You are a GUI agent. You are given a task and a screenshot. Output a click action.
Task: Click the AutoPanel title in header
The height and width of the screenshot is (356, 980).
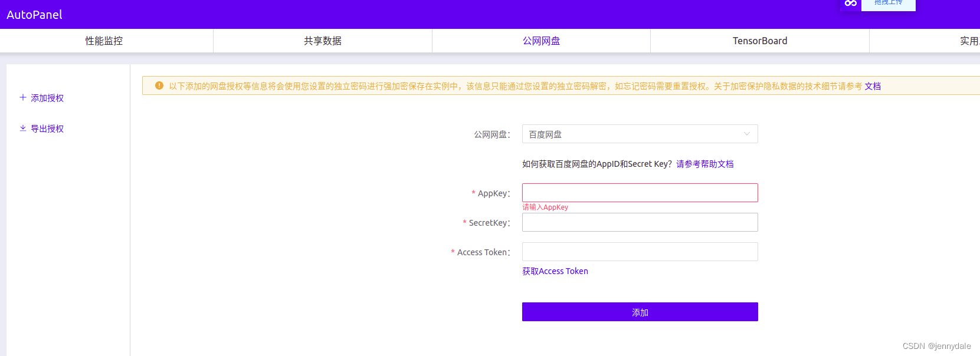(x=34, y=15)
